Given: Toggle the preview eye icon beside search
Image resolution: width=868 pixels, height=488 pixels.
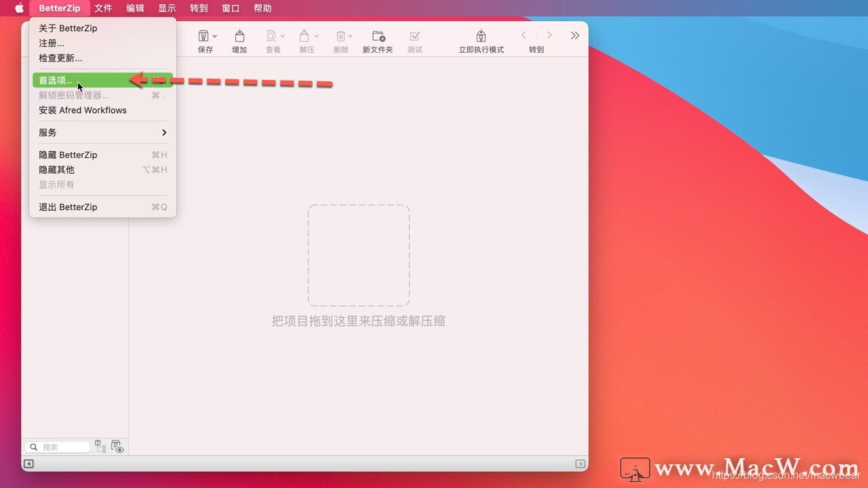Looking at the screenshot, I should point(118,447).
